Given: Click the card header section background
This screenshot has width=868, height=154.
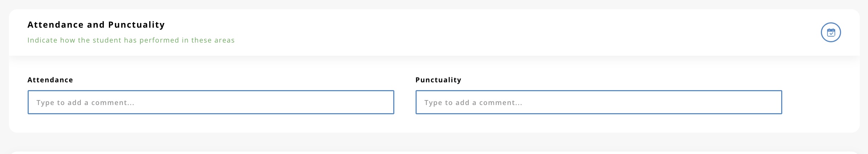Looking at the screenshot, I should [x=496, y=33].
